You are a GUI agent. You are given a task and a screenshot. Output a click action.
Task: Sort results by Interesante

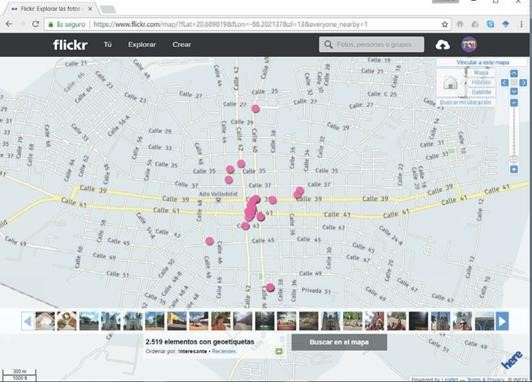192,351
